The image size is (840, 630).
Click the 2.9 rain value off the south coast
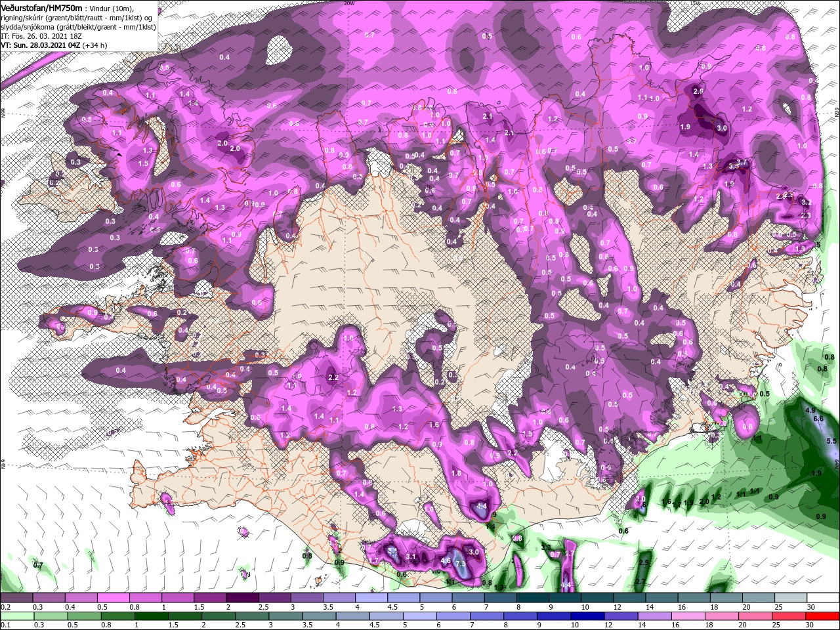644,562
